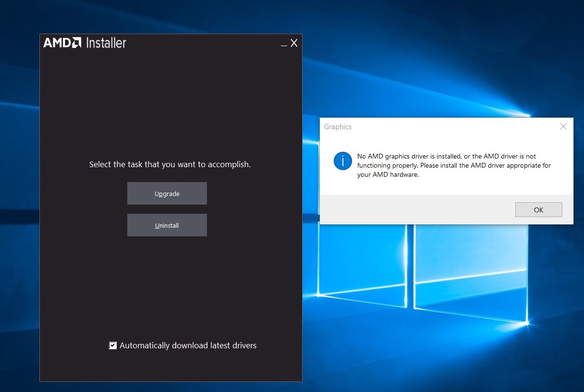The image size is (584, 392).
Task: Close the Graphics dialog with X
Action: pyautogui.click(x=563, y=126)
